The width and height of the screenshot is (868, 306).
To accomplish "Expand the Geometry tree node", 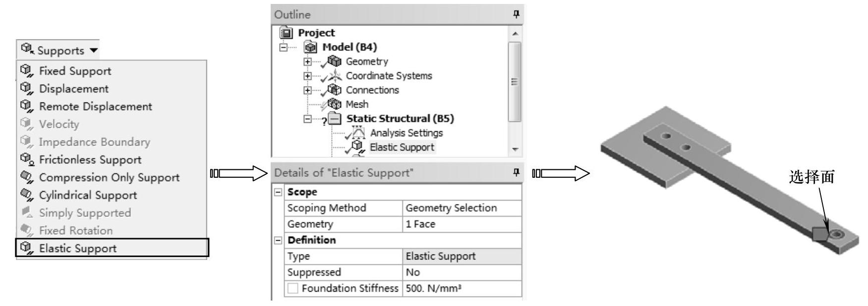I will click(308, 62).
